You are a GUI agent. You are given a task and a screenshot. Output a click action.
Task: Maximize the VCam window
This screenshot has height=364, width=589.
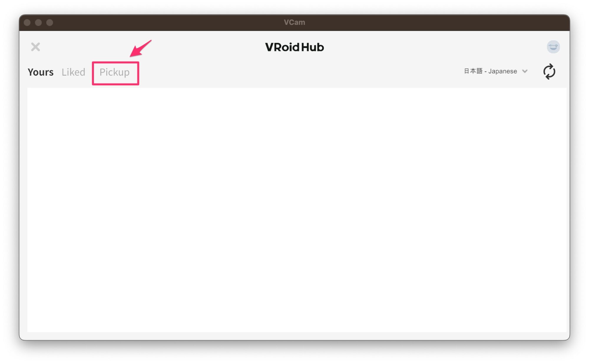coord(49,22)
